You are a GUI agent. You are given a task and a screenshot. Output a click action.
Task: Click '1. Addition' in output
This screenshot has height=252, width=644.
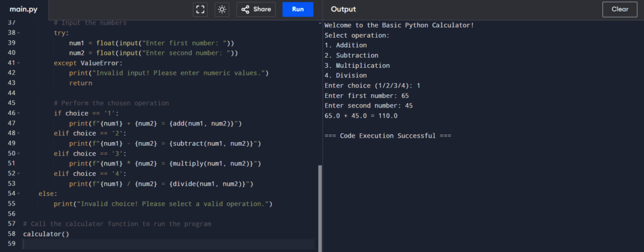point(345,45)
